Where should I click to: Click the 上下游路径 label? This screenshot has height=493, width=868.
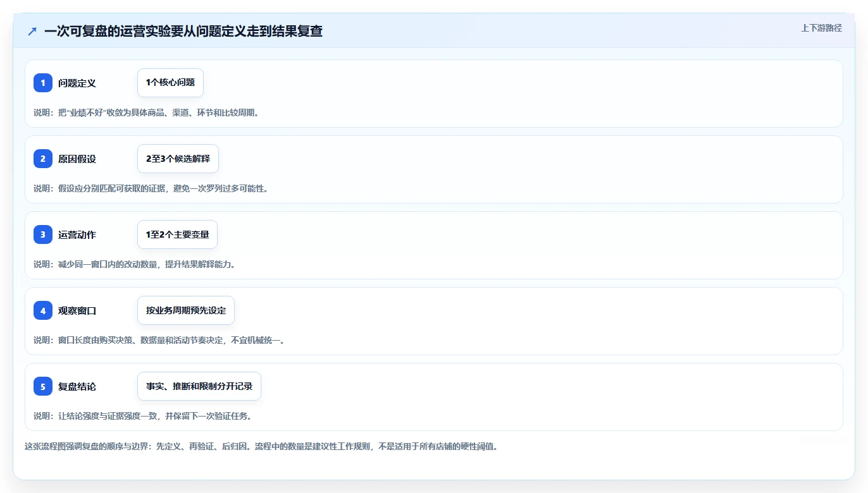pyautogui.click(x=821, y=28)
